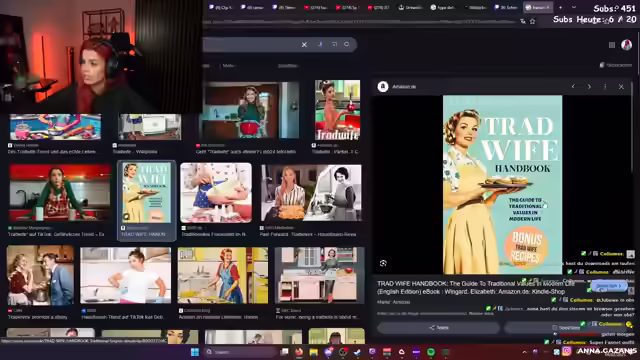Open image search via the lens icon

[334, 44]
